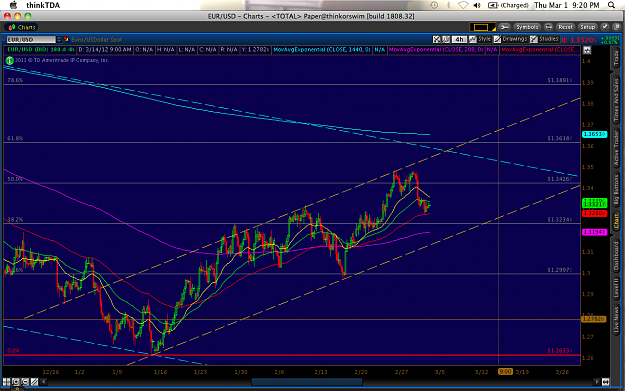Expand the symbol selector dropdown arrow
Image resolution: width=625 pixels, height=391 pixels.
coord(59,39)
